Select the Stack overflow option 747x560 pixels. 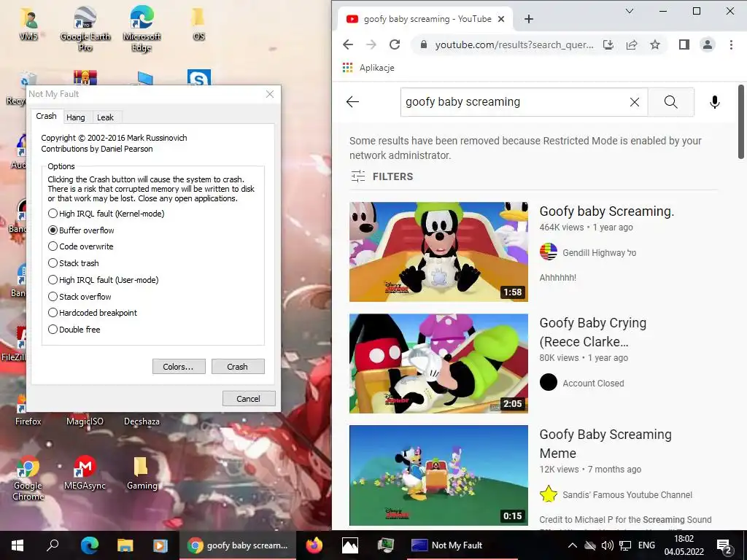(x=80, y=297)
